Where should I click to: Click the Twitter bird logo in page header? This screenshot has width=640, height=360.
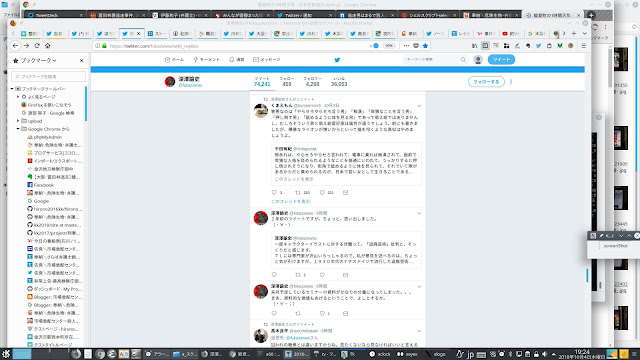tap(337, 60)
